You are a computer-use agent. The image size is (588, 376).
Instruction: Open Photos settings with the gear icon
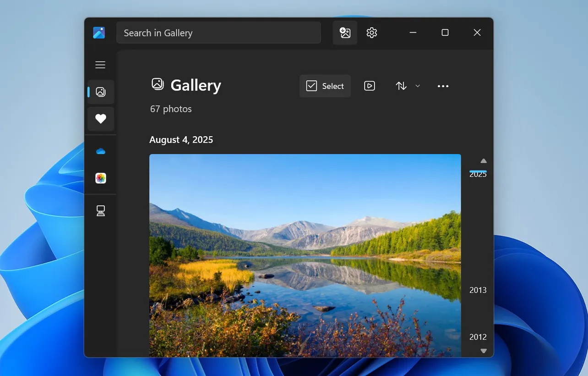[x=371, y=32]
